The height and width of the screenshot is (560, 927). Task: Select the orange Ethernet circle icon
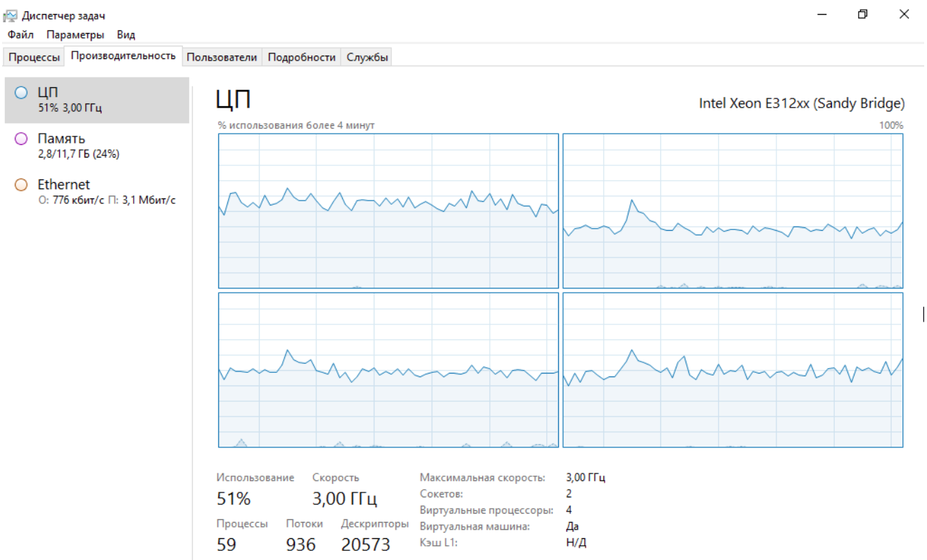pos(21,184)
